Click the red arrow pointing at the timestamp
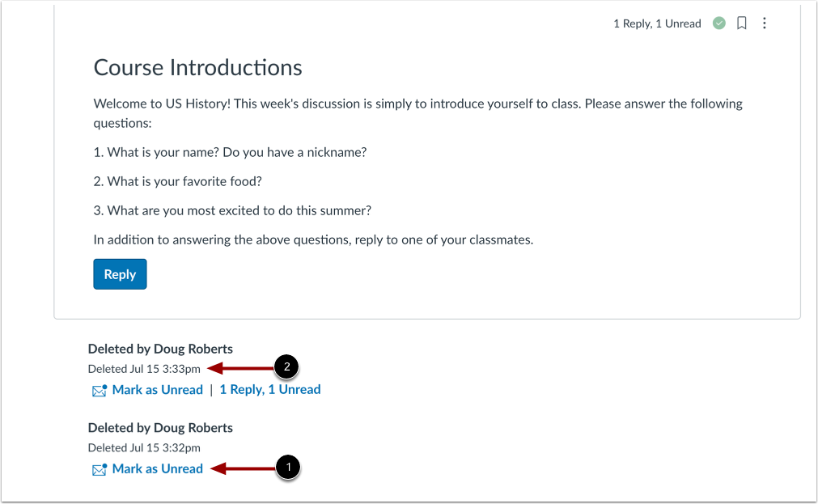818x504 pixels. point(240,368)
